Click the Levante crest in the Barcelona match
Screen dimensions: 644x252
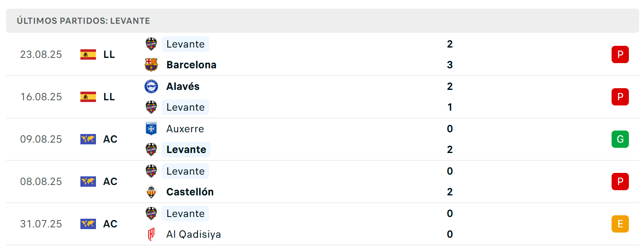coord(151,44)
